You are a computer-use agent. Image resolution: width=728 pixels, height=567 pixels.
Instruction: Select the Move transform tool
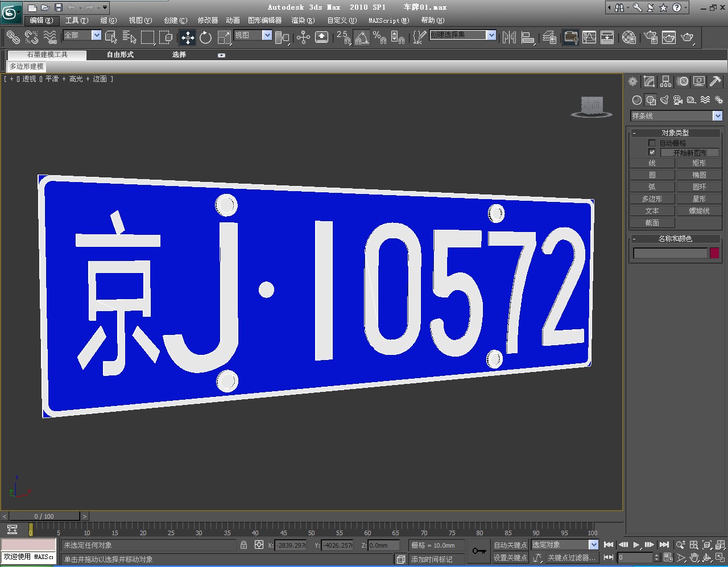tap(188, 38)
